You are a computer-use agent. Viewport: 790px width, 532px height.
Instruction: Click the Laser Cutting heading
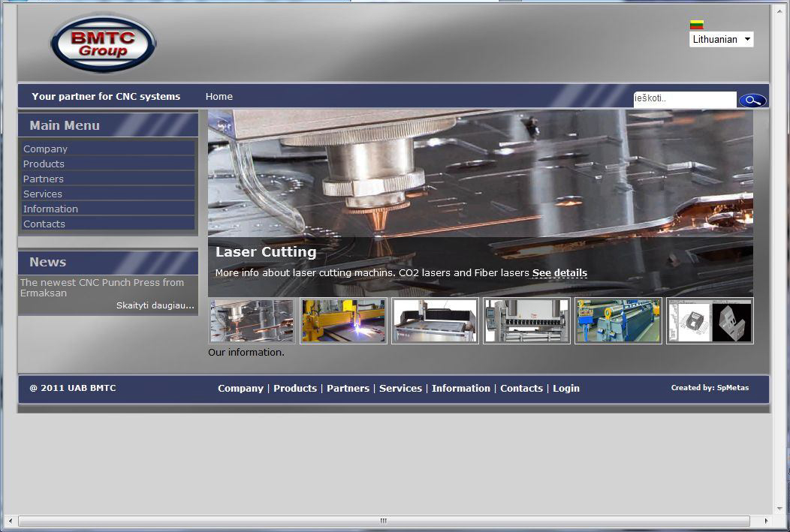[x=266, y=251]
